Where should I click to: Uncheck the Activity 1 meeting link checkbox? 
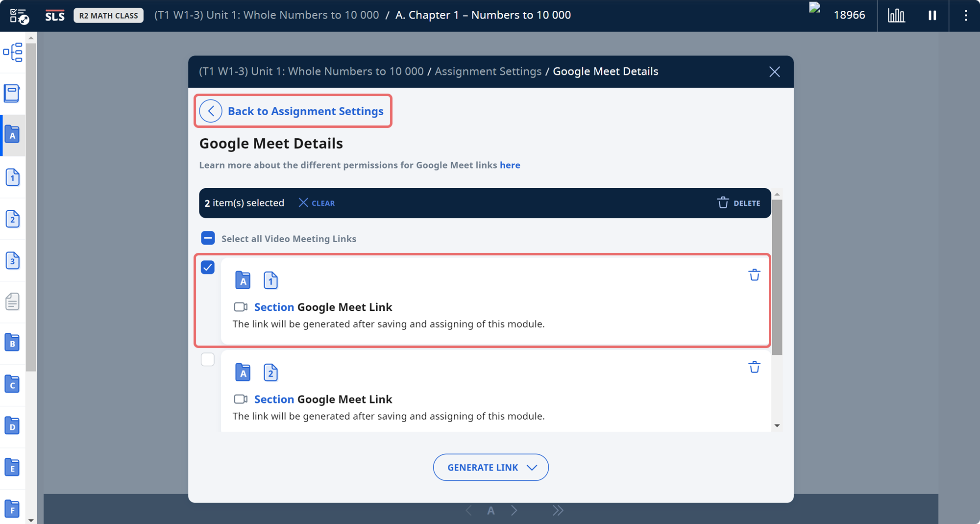point(208,267)
